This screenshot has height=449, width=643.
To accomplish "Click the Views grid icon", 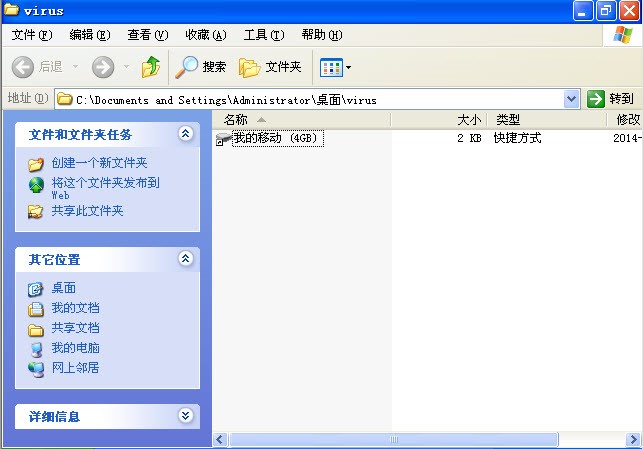I will click(x=331, y=67).
